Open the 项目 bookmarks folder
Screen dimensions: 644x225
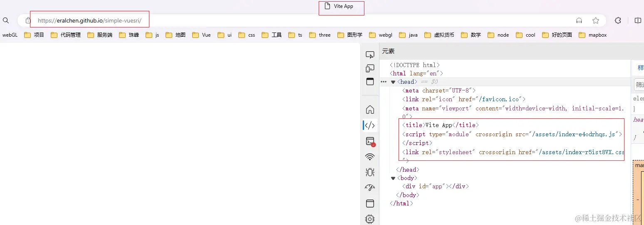(34, 35)
